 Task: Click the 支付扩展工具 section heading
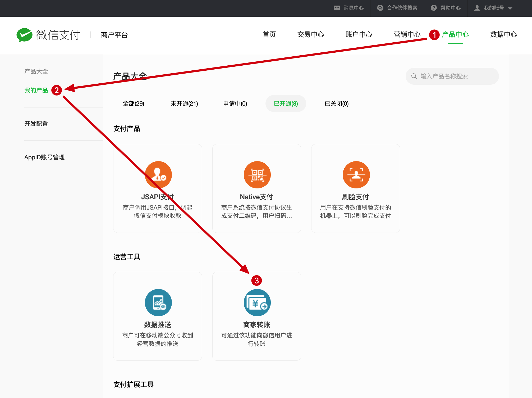(x=134, y=385)
